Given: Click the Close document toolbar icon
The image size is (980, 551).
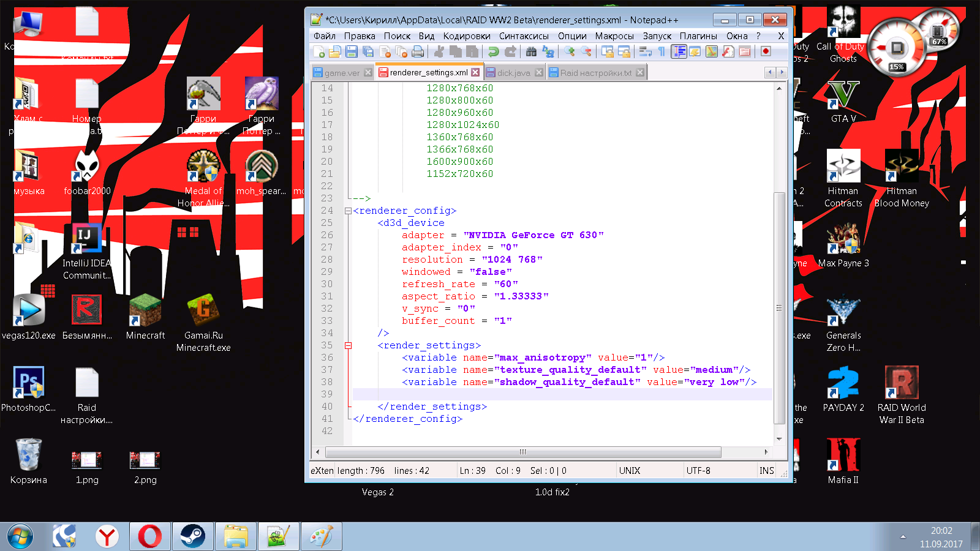Looking at the screenshot, I should (385, 51).
